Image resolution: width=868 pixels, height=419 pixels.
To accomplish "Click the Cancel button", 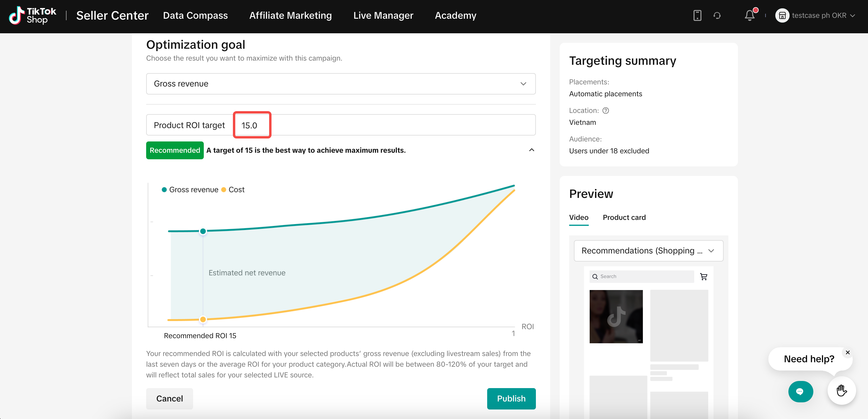I will 170,398.
